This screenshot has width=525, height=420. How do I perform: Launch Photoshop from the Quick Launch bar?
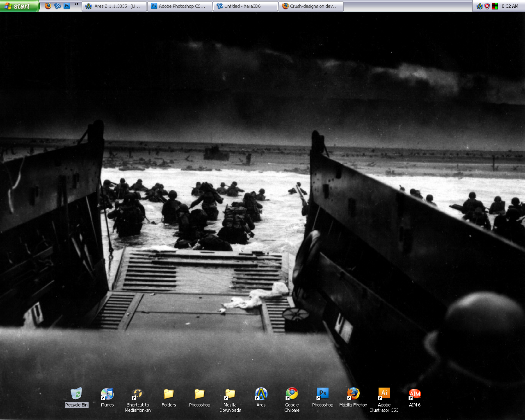point(67,6)
